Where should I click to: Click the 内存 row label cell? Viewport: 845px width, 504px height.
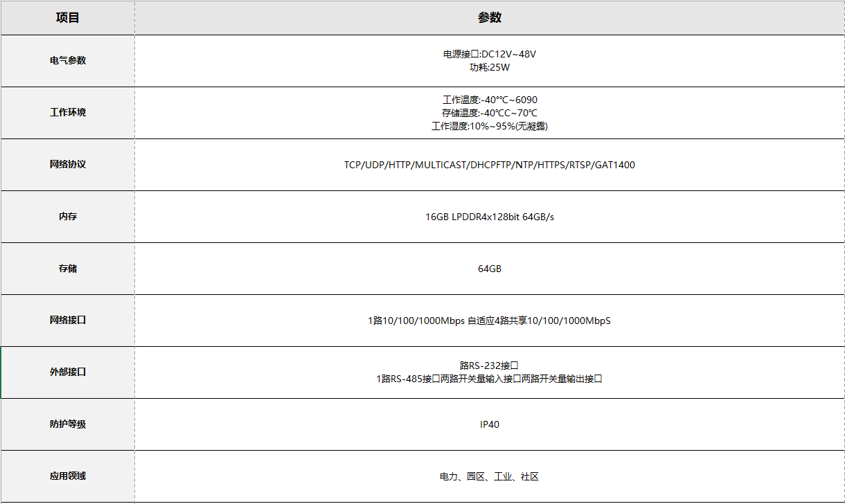(x=68, y=217)
